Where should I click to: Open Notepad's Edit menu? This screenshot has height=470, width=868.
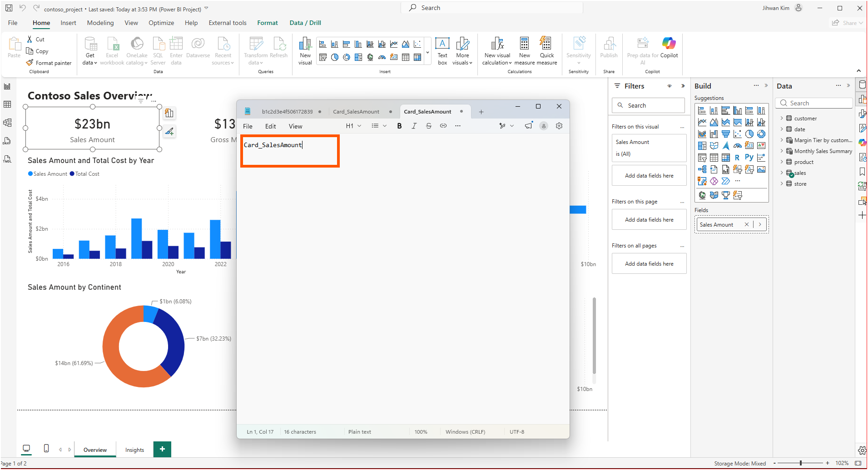tap(271, 126)
